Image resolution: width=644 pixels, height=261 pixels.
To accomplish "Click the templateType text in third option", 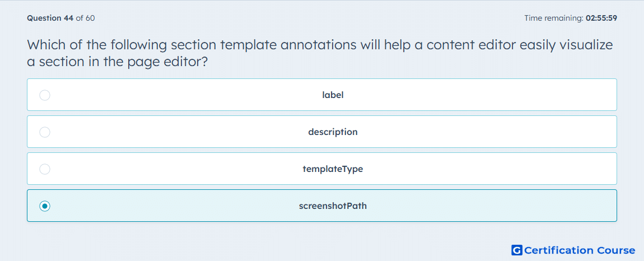I will (x=333, y=169).
